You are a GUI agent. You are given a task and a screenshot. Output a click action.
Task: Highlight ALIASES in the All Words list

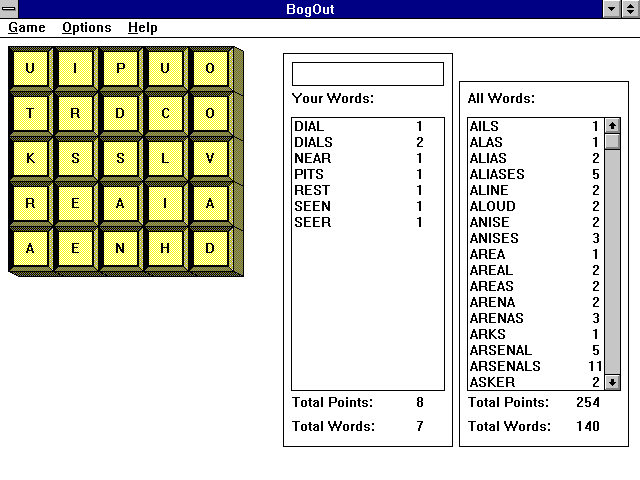(497, 174)
